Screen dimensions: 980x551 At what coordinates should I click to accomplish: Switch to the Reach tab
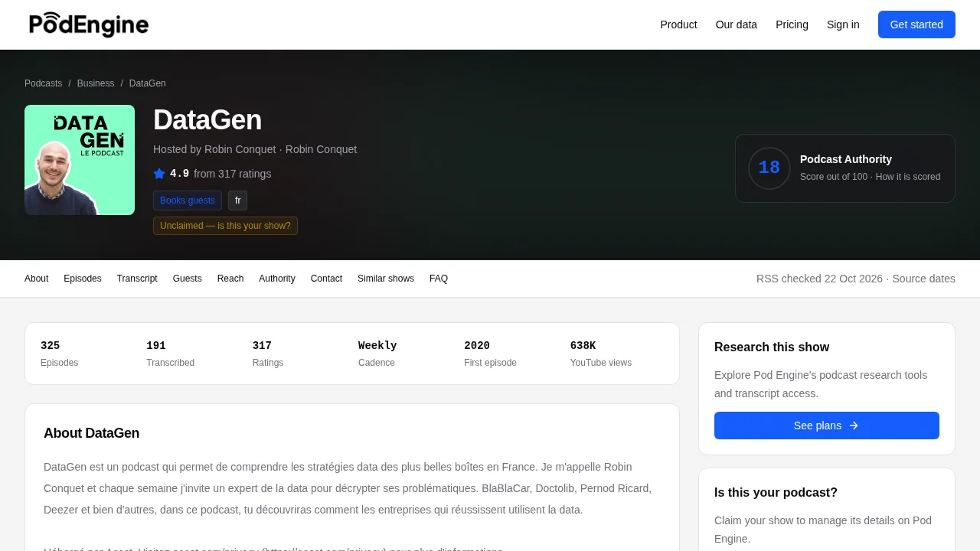click(230, 279)
